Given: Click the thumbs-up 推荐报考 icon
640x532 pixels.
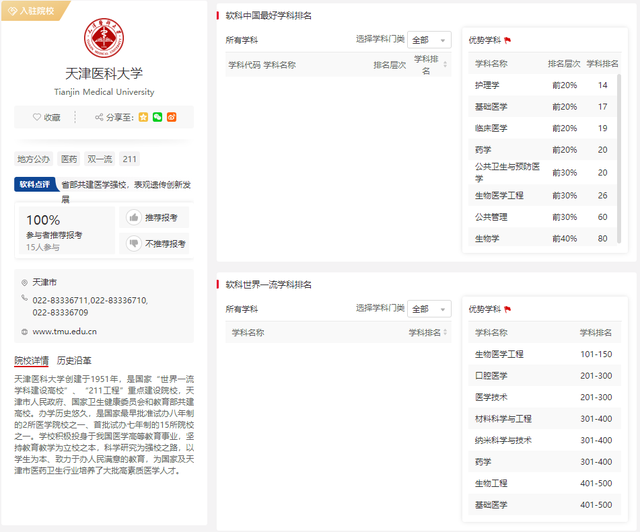Looking at the screenshot, I should pyautogui.click(x=133, y=218).
